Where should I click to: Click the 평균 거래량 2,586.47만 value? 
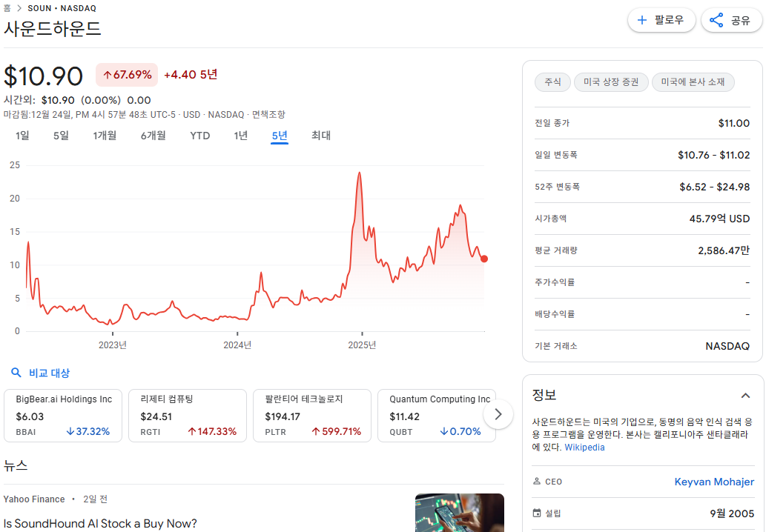tap(724, 250)
